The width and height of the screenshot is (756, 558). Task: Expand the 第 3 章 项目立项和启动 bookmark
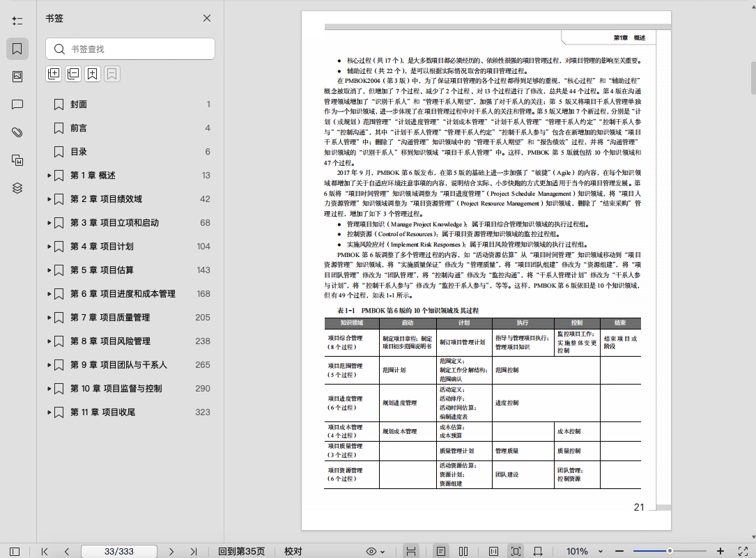(49, 223)
